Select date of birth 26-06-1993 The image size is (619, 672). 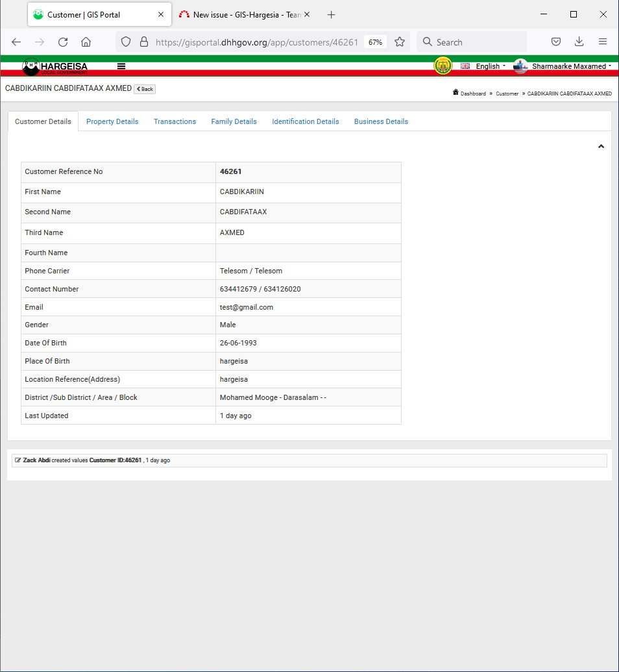tap(238, 343)
